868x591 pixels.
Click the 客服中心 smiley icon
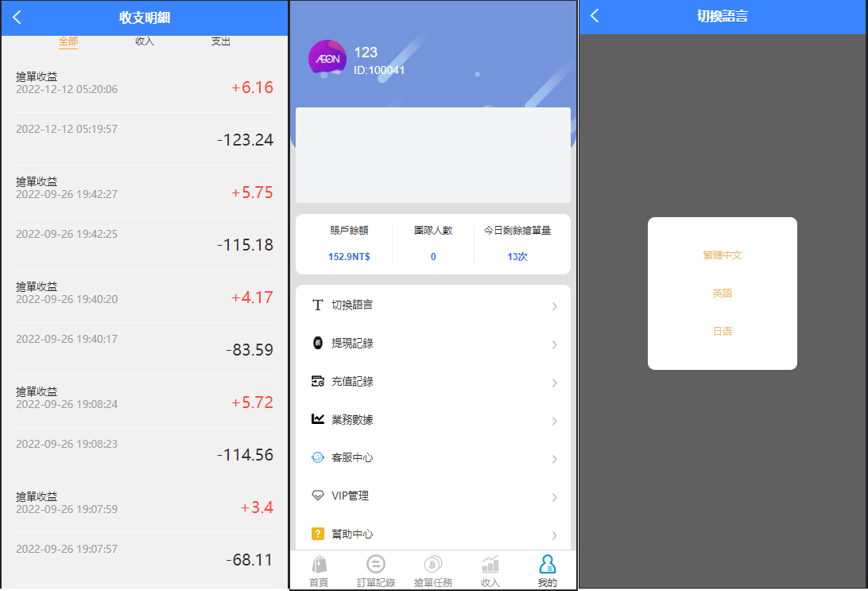pyautogui.click(x=317, y=457)
